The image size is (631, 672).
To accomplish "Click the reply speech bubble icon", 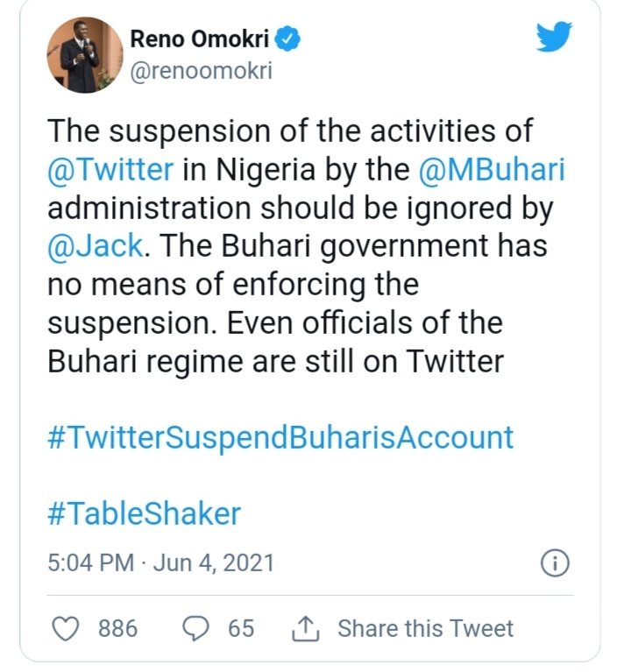I will click(x=198, y=628).
